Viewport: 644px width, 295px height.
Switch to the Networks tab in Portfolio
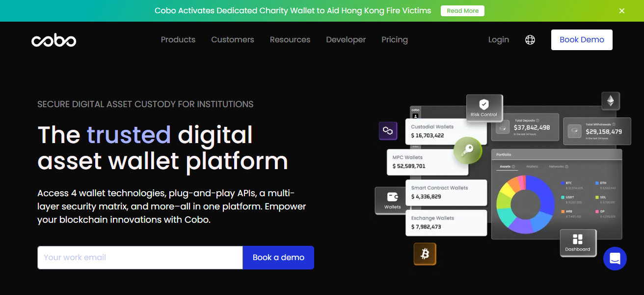click(x=556, y=167)
